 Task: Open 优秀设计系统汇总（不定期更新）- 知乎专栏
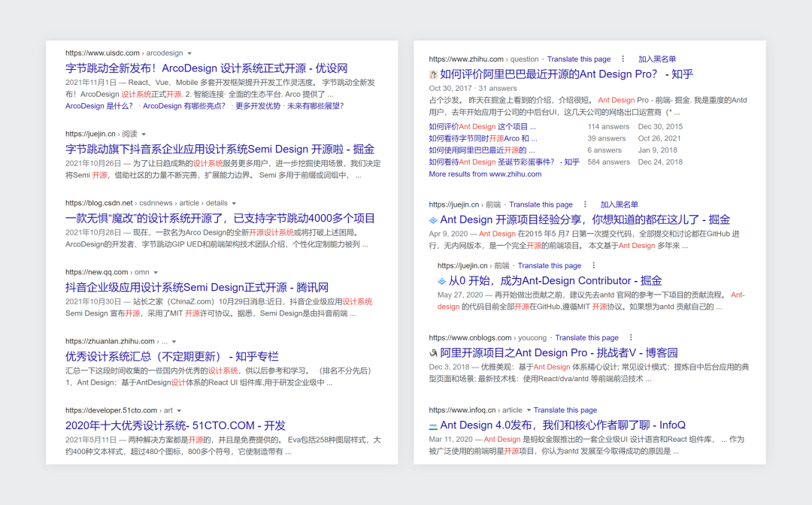point(172,356)
